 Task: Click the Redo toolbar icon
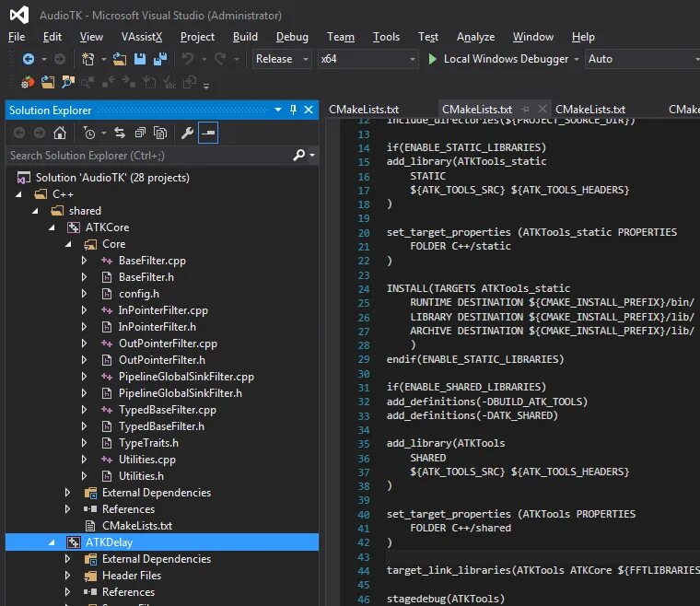click(220, 59)
